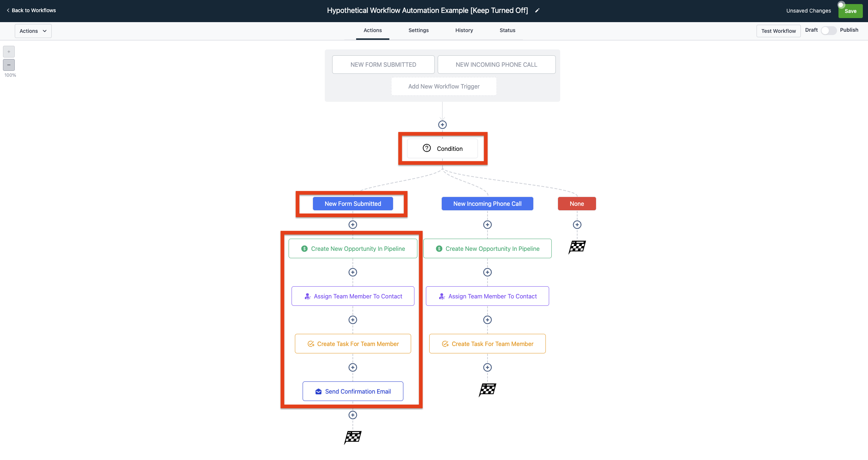Click plus icon under New Incoming Phone Call branch
This screenshot has height=460, width=868.
[x=487, y=225]
